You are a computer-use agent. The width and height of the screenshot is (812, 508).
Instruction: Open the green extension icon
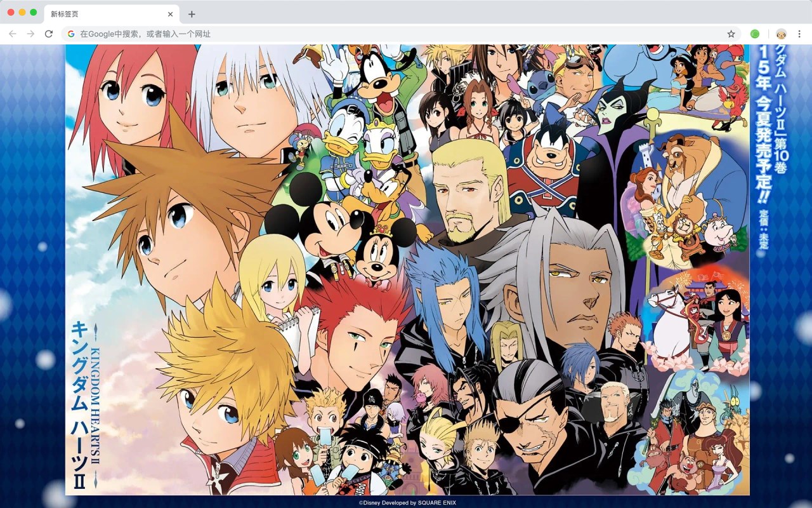pos(755,34)
